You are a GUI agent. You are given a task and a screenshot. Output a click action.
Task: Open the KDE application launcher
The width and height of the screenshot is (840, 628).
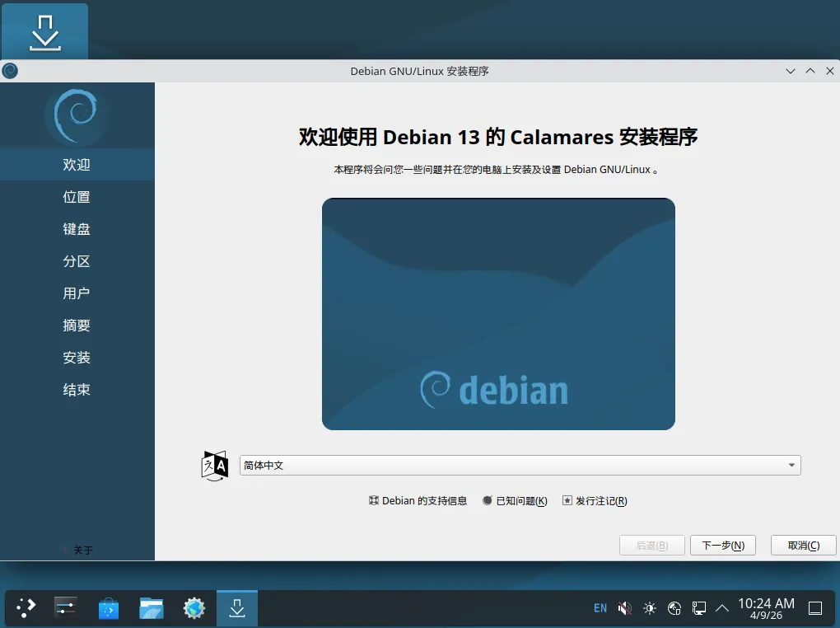26,608
